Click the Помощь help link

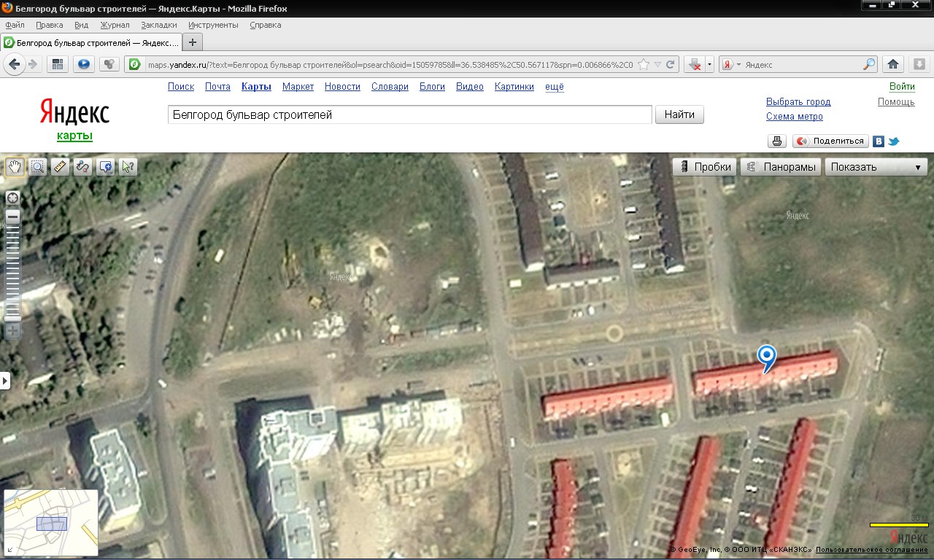click(x=896, y=101)
